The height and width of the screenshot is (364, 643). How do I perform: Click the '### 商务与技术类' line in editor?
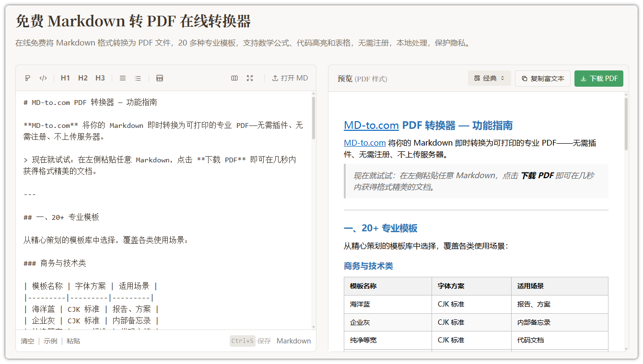pos(55,263)
